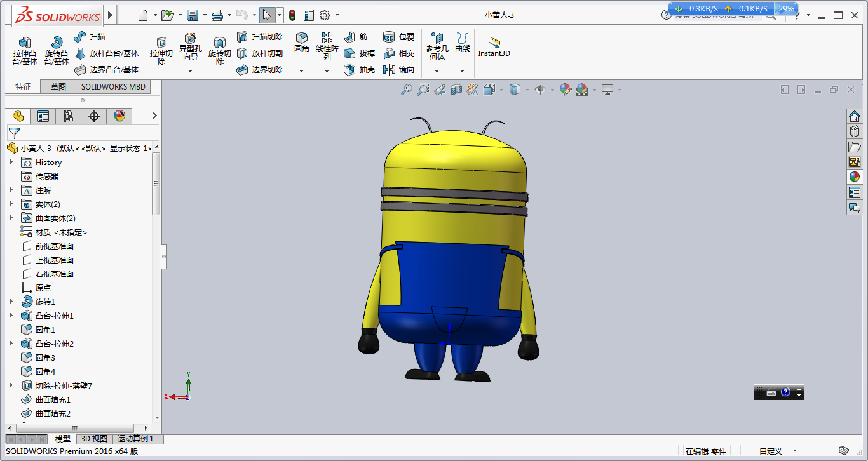Viewport: 868px width, 461px height.
Task: Click the Save icon in the toolbar
Action: [x=193, y=15]
